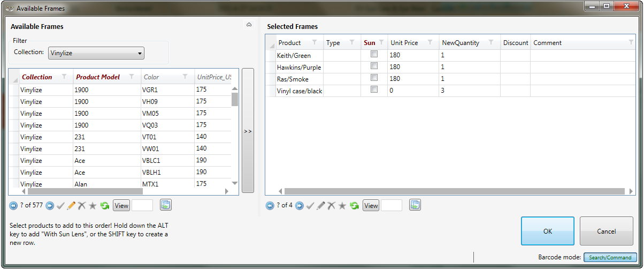Viewport: 644px width, 269px height.
Task: Open filter on Product Model column
Action: coord(132,77)
